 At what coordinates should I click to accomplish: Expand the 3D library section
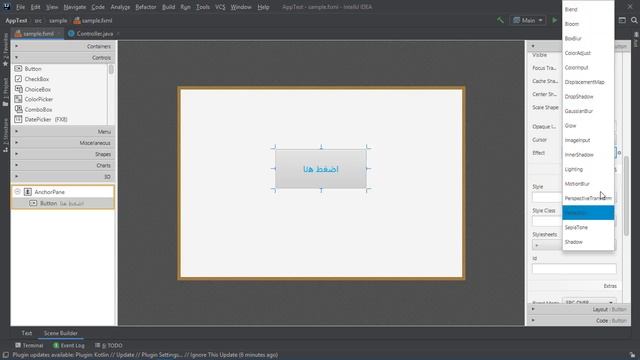pos(63,176)
